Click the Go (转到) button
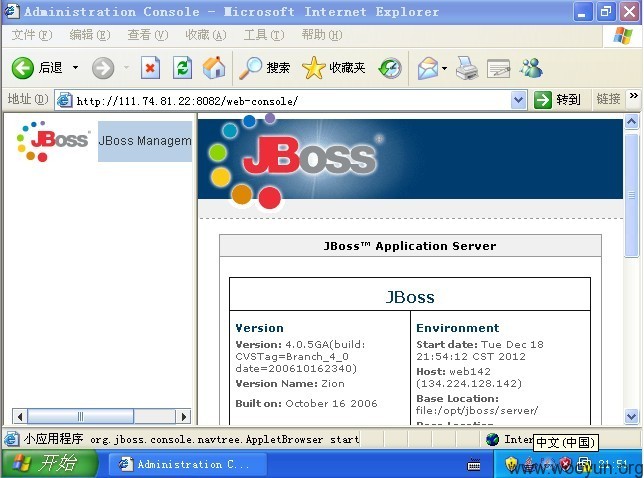Screen dimensions: 644x478 558,100
